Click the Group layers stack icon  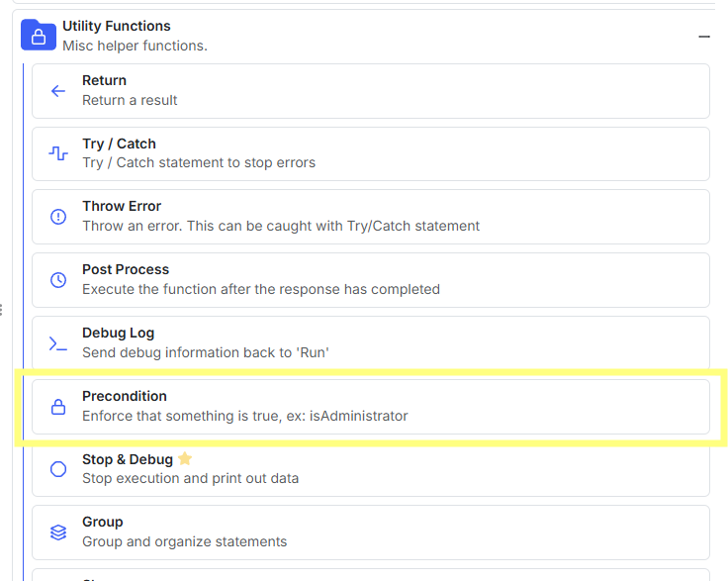click(x=58, y=533)
